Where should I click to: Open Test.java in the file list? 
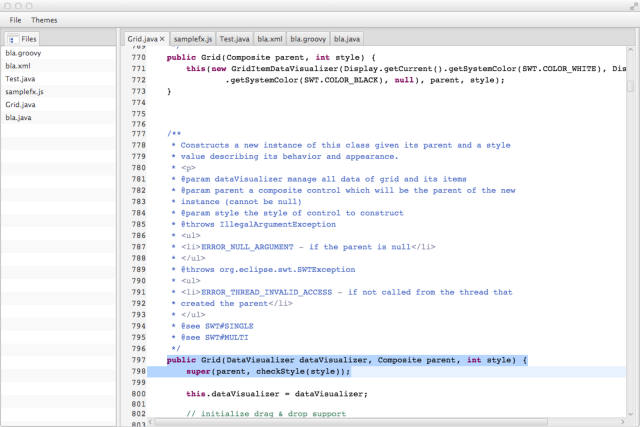(58, 79)
